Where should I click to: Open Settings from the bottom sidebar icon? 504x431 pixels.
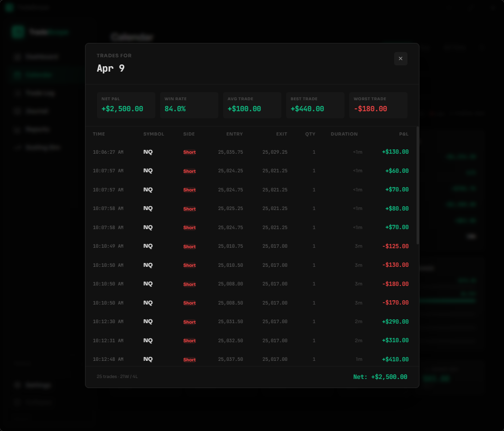(17, 385)
